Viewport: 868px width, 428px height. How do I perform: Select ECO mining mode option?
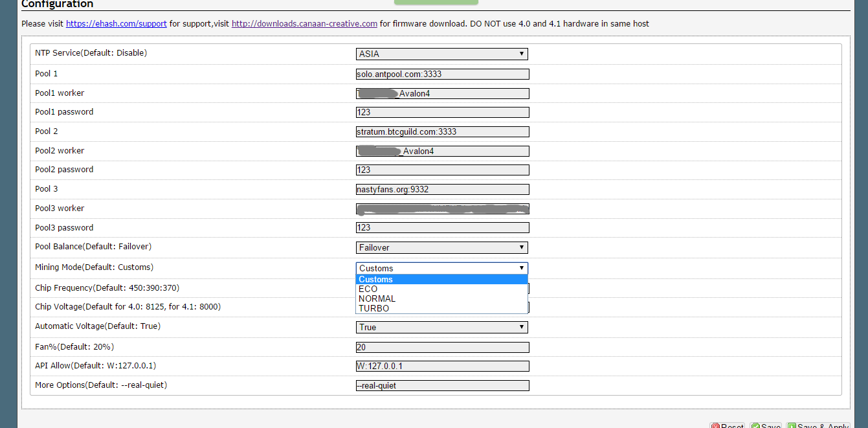tap(368, 289)
